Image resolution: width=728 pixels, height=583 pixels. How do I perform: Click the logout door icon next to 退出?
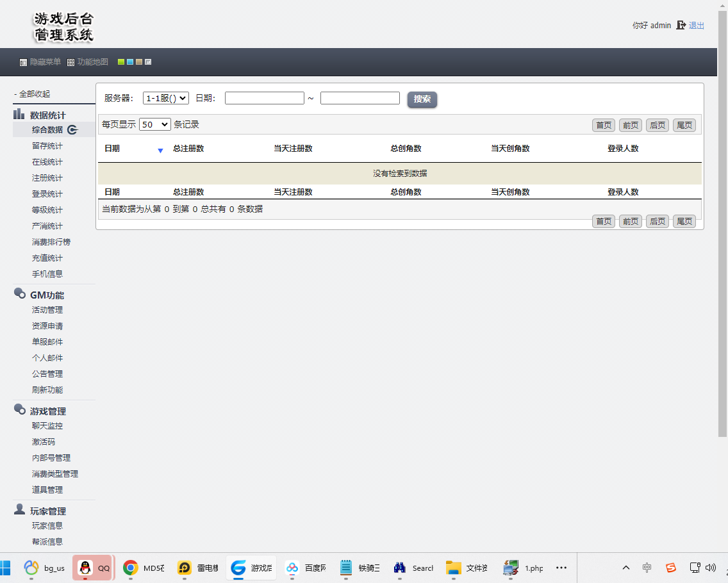pos(681,25)
